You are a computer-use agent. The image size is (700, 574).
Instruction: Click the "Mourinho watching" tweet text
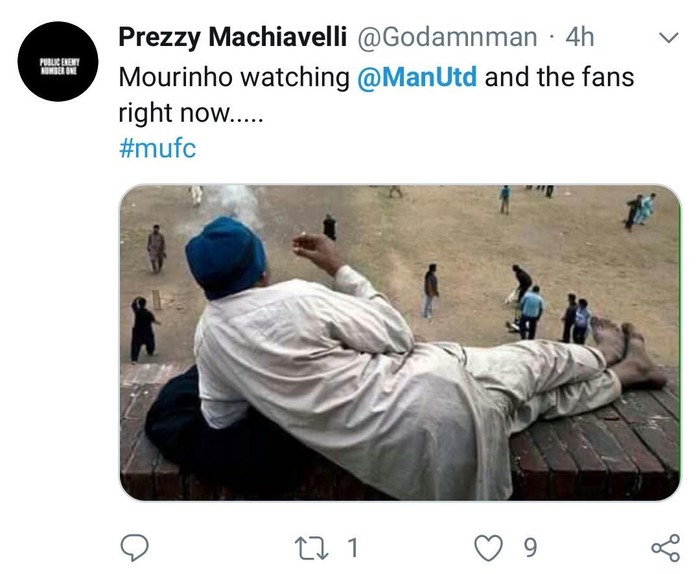tap(233, 77)
